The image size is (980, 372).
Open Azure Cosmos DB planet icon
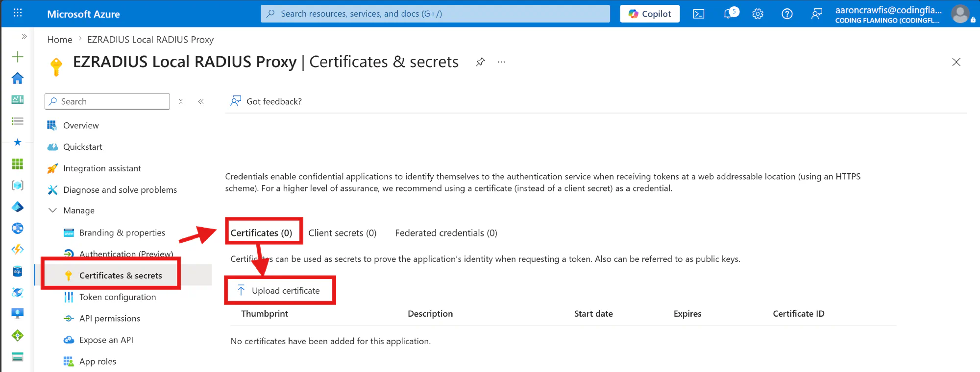click(18, 292)
